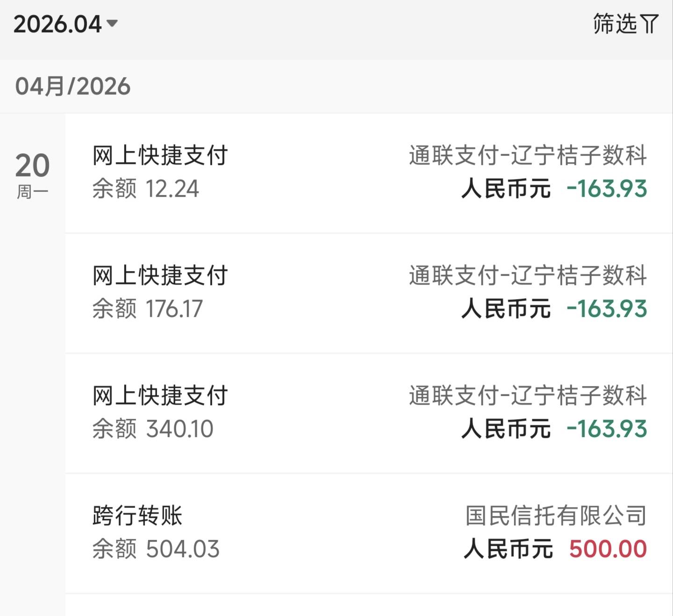This screenshot has width=673, height=616.
Task: Tap 网上快捷支付 title above balance 340.10
Action: 160,395
